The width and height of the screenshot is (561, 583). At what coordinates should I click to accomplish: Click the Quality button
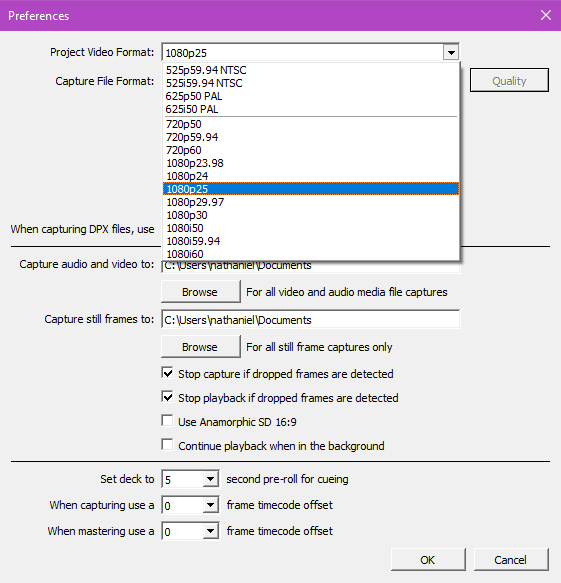(x=509, y=80)
